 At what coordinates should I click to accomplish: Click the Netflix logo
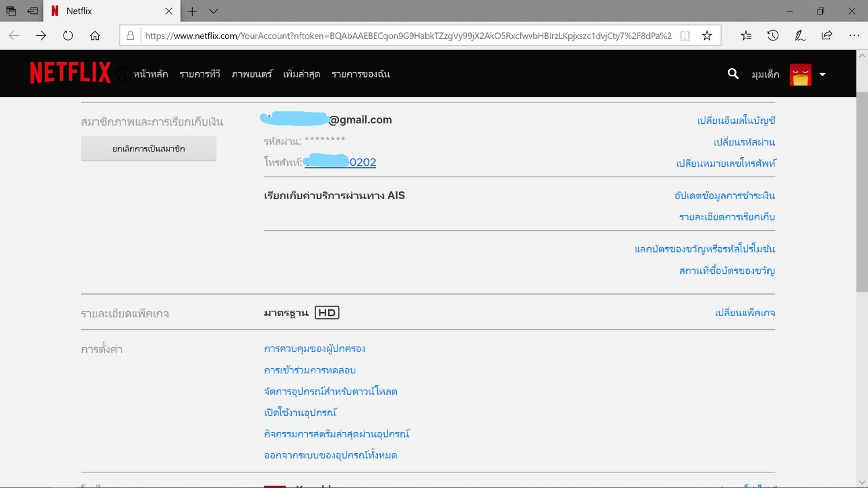70,73
